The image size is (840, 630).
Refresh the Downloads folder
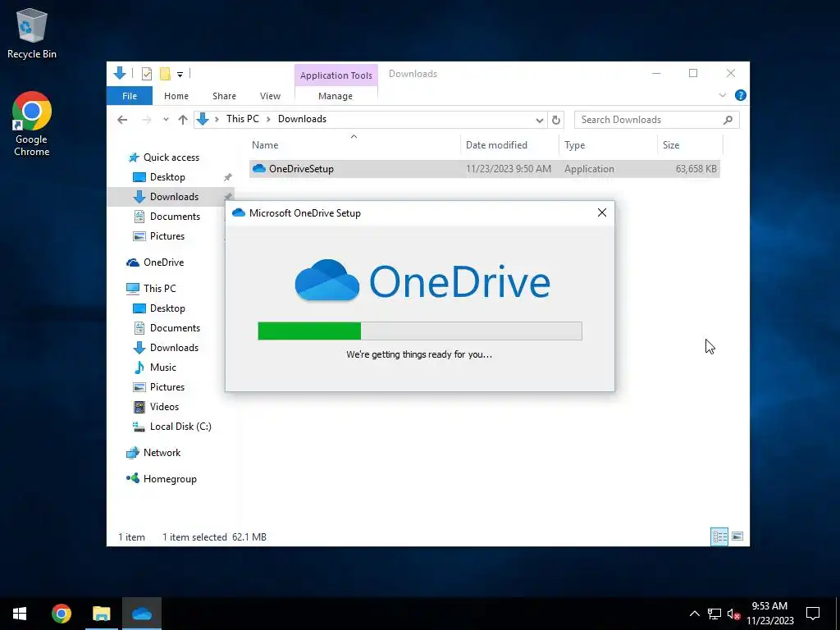(556, 120)
